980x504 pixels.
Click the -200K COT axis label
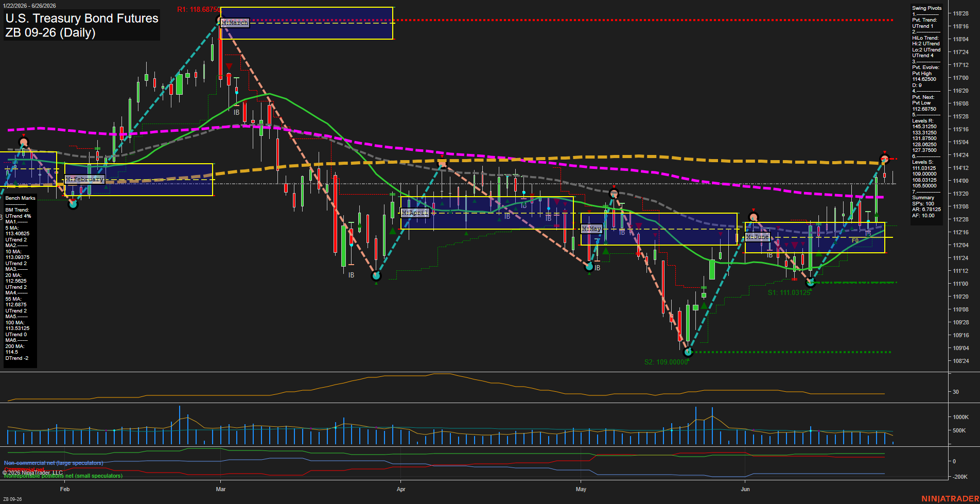coord(960,477)
